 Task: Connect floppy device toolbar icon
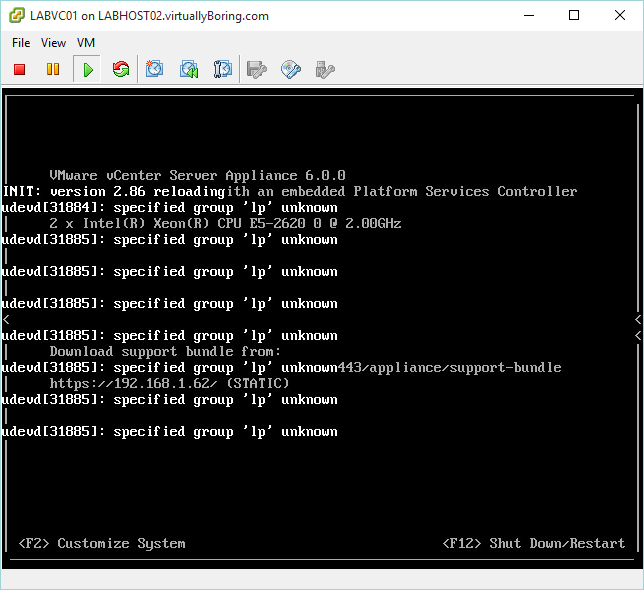(257, 69)
